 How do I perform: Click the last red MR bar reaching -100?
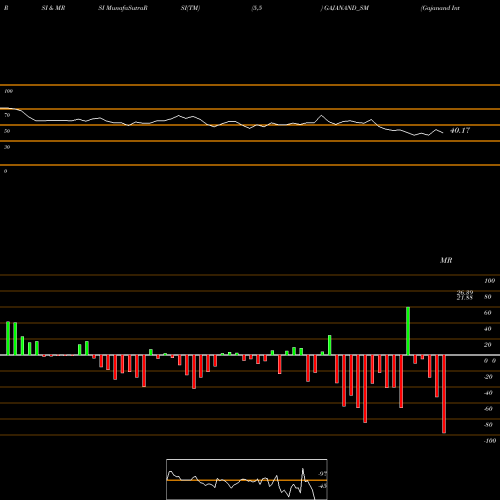pyautogui.click(x=444, y=394)
